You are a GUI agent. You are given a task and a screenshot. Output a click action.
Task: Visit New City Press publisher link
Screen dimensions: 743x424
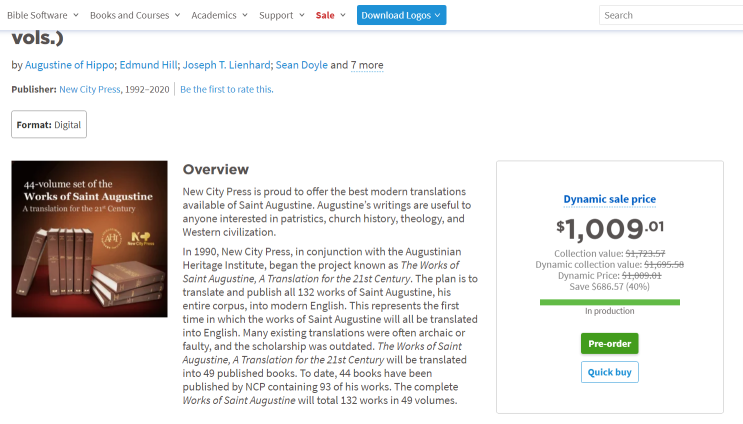click(x=90, y=90)
